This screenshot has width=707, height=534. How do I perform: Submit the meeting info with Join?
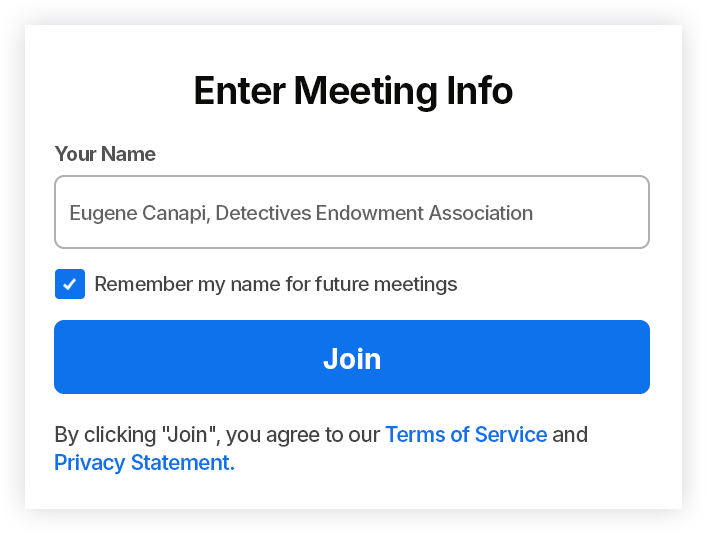click(352, 357)
